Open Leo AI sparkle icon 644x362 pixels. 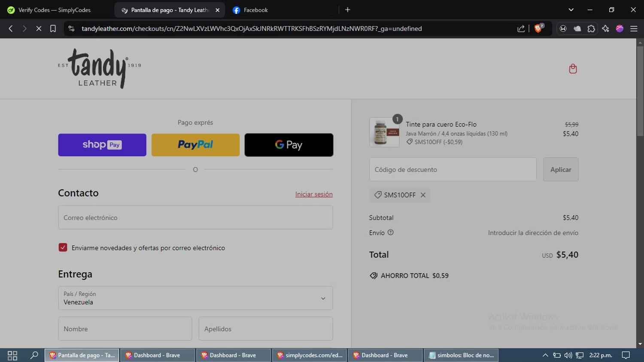[x=605, y=29]
